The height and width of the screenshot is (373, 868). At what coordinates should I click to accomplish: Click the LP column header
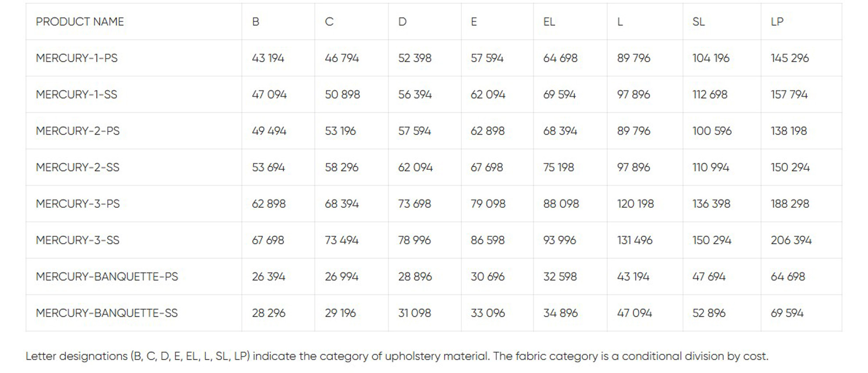click(777, 22)
